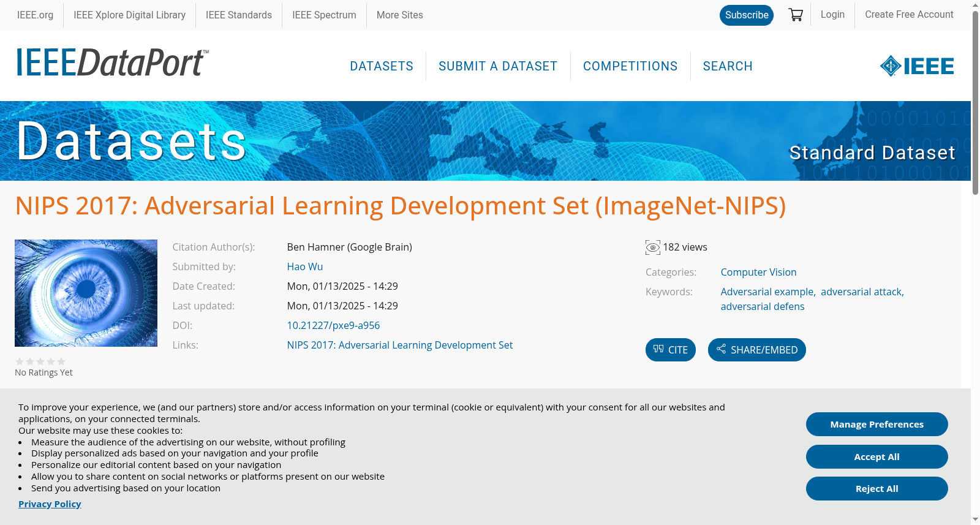The width and height of the screenshot is (980, 525).
Task: Open submitter Hao Wu profile link
Action: (305, 267)
